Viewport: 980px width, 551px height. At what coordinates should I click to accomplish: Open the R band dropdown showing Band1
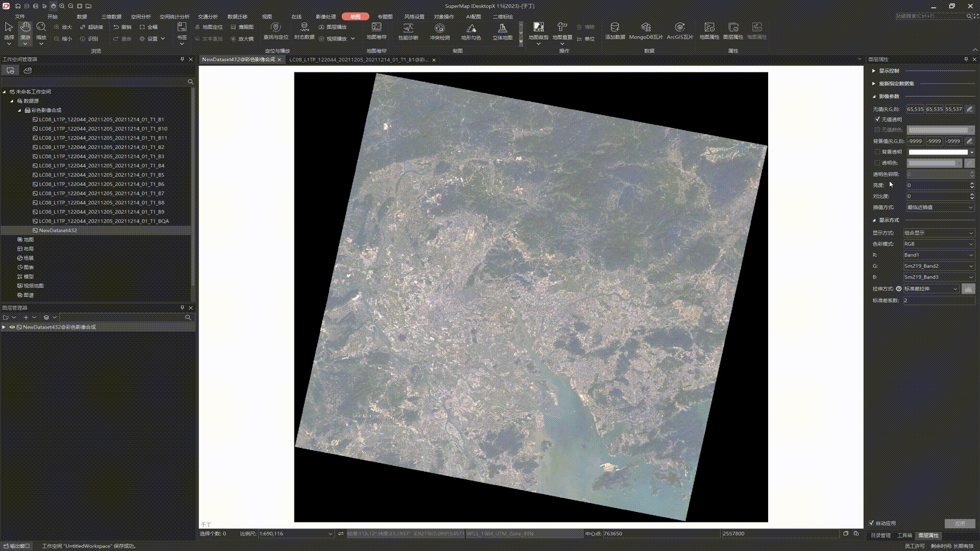point(938,255)
